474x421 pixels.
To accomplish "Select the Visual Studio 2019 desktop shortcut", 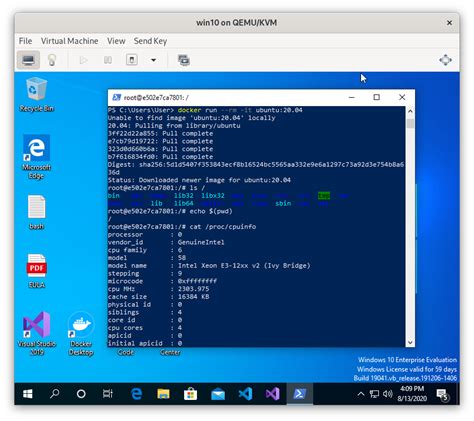I will (x=36, y=333).
